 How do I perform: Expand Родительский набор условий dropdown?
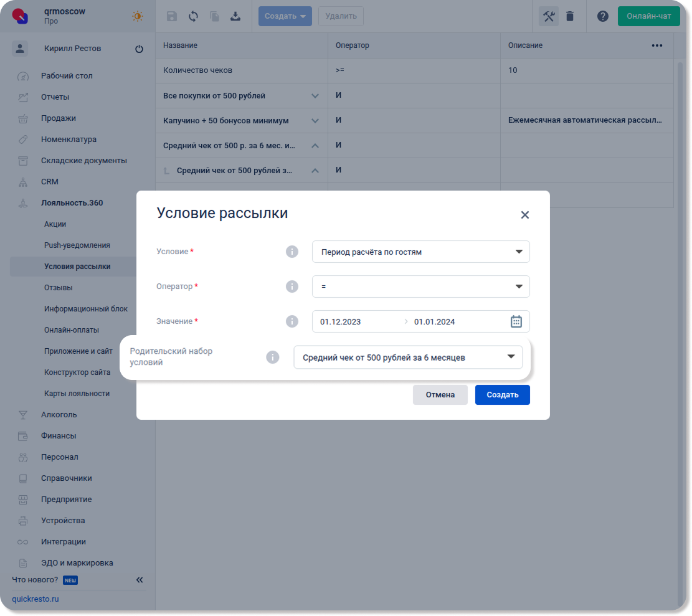pos(408,358)
